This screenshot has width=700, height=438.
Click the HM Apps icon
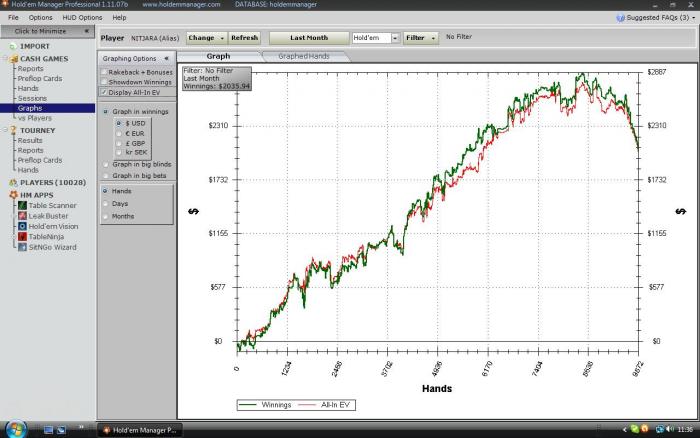pyautogui.click(x=13, y=195)
